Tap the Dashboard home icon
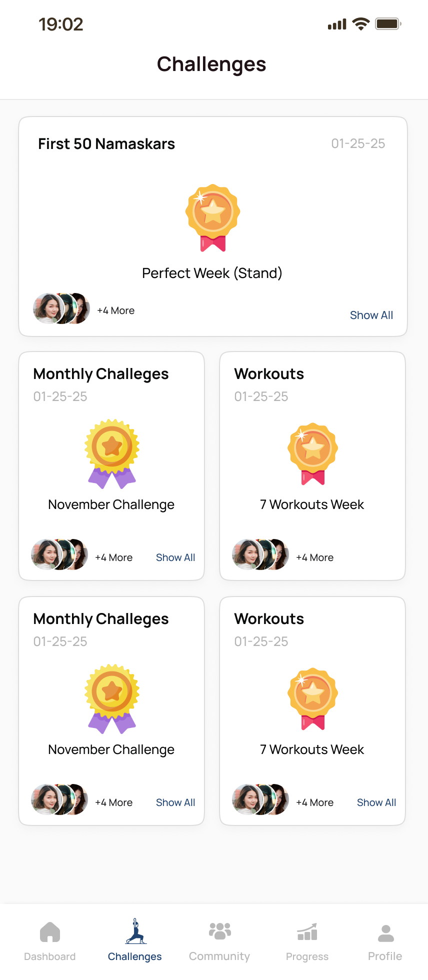This screenshot has width=428, height=980. point(49,932)
